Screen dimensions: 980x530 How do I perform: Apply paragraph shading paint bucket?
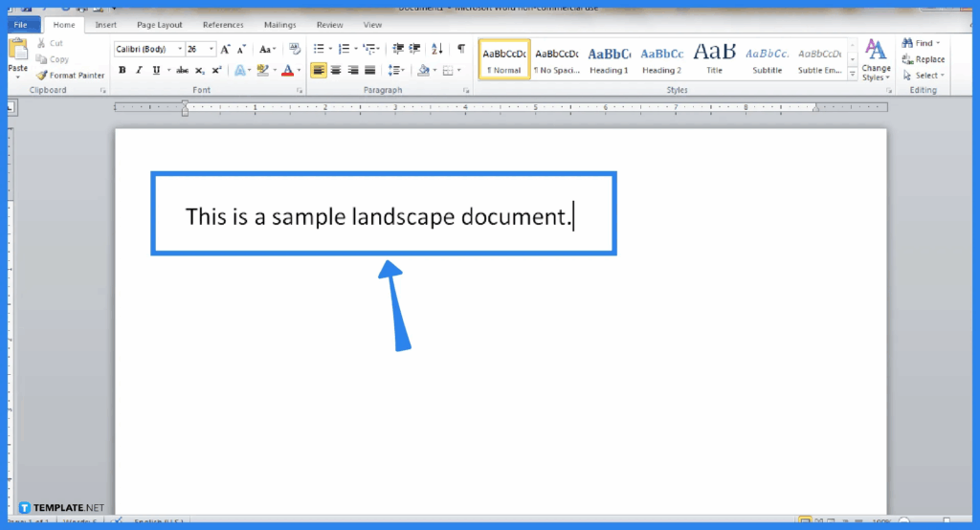pos(424,70)
